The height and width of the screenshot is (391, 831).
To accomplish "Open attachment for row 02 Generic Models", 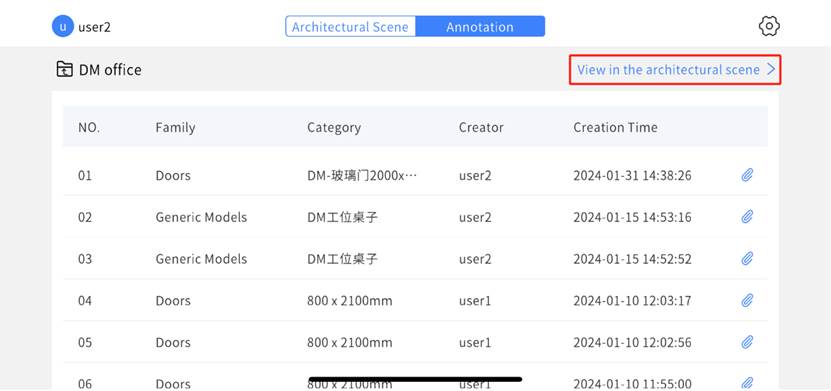I will (x=747, y=217).
